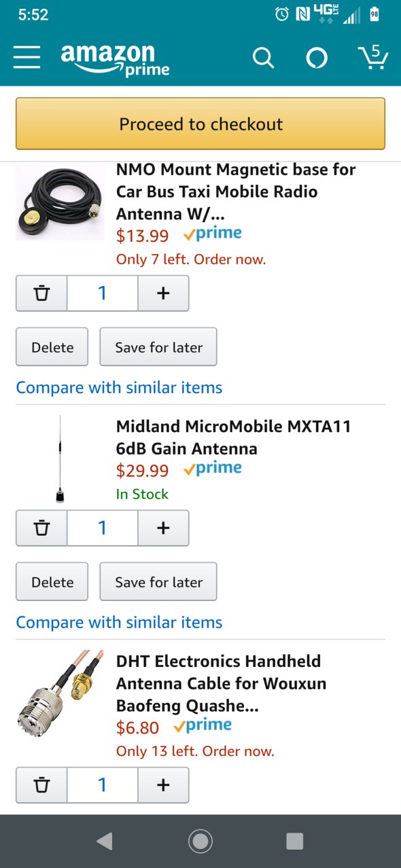Increase quantity of DHT Electronics cable

[x=163, y=785]
